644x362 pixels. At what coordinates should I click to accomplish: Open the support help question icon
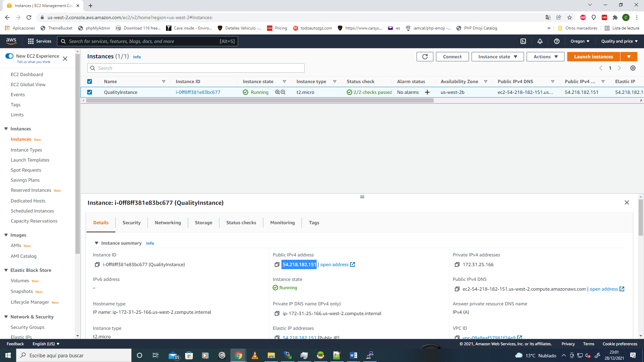point(557,41)
